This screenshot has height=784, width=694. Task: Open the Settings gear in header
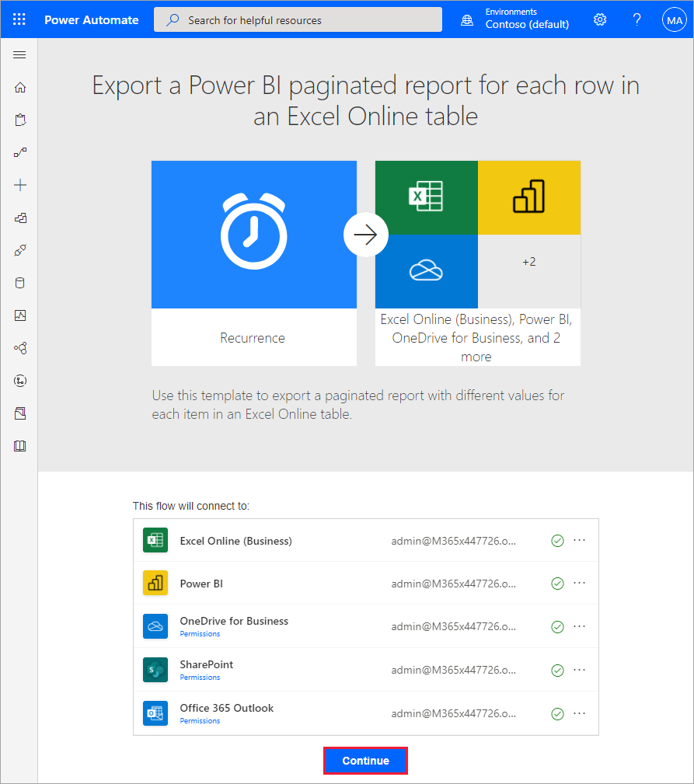click(x=600, y=19)
